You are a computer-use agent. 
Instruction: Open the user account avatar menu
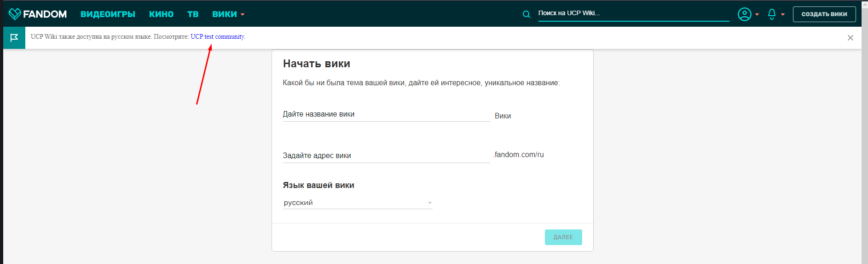pyautogui.click(x=744, y=14)
